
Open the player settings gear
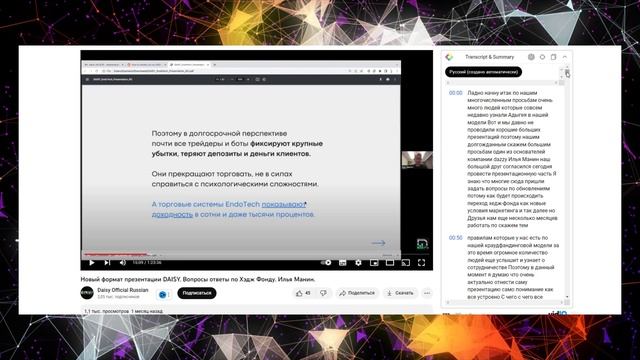pyautogui.click(x=358, y=263)
